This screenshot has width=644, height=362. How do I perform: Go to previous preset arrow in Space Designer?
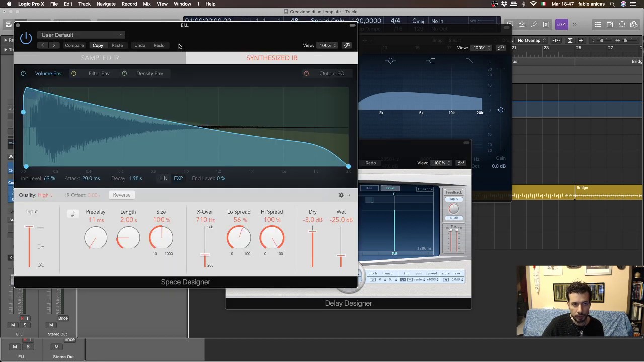coord(43,45)
